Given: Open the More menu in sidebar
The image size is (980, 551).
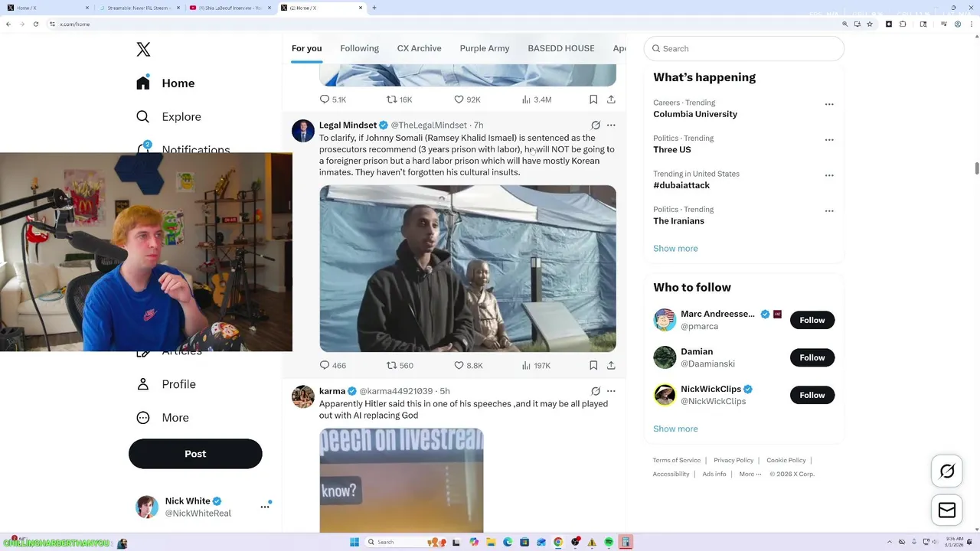Looking at the screenshot, I should coord(162,418).
